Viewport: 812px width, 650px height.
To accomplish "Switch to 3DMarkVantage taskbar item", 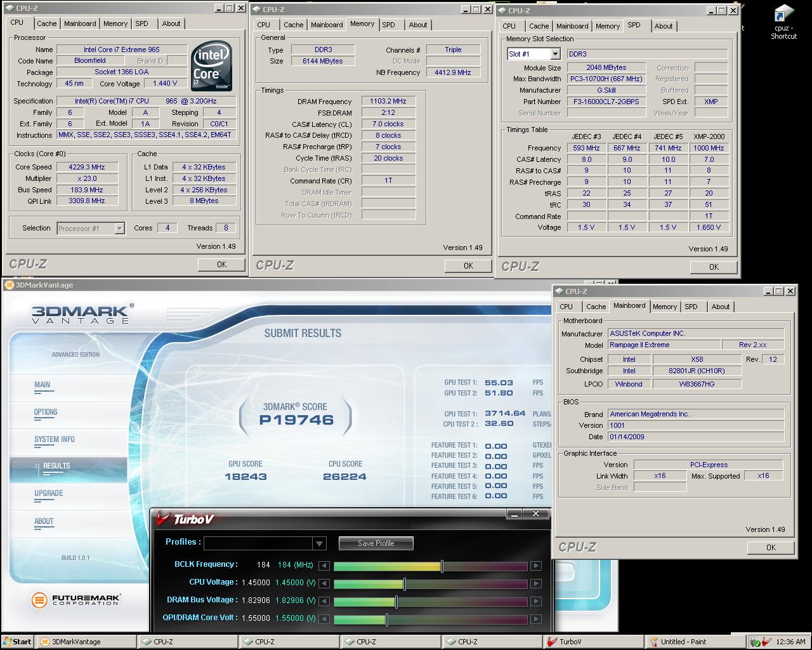I will 87,642.
